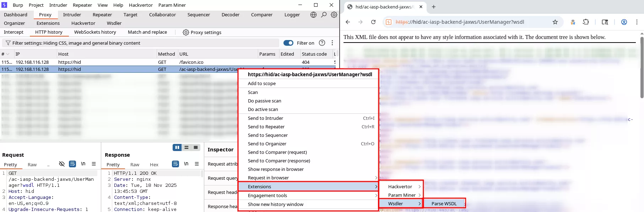Reload the browser page
This screenshot has height=212, width=644.
click(373, 22)
